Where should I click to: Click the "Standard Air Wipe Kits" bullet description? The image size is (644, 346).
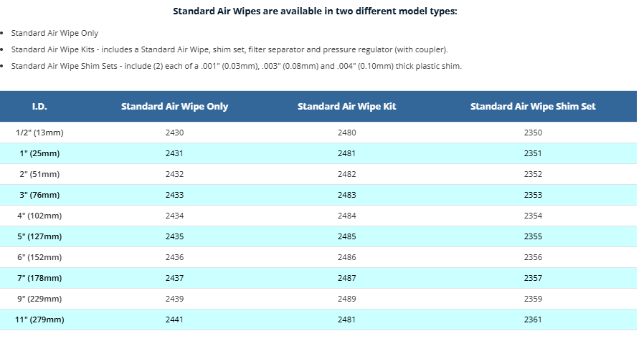pyautogui.click(x=229, y=50)
